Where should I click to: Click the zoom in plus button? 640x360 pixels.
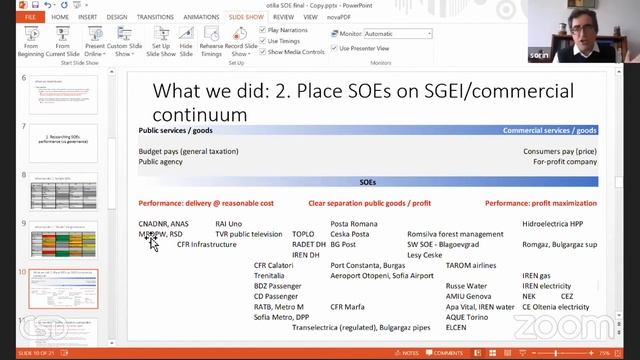click(x=591, y=353)
